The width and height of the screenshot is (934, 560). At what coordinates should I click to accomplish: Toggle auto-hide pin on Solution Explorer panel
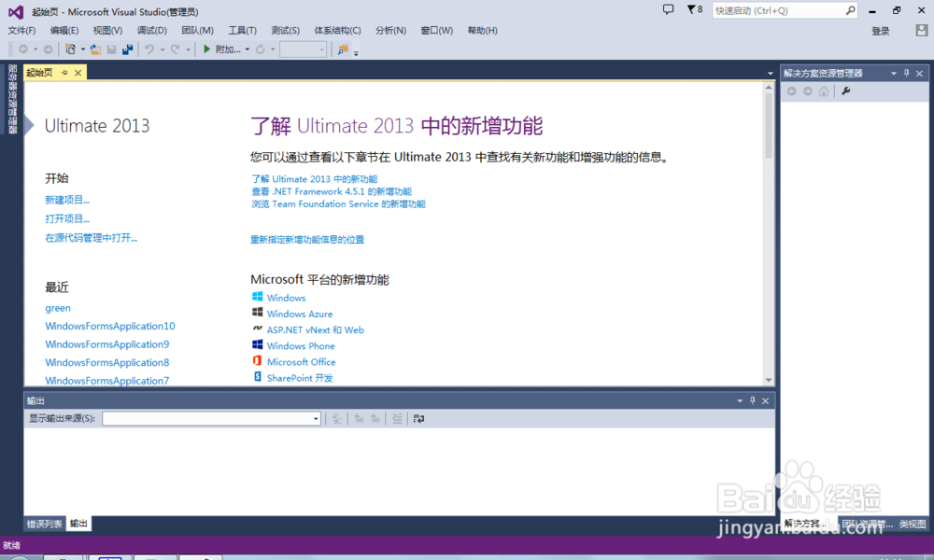coord(907,73)
